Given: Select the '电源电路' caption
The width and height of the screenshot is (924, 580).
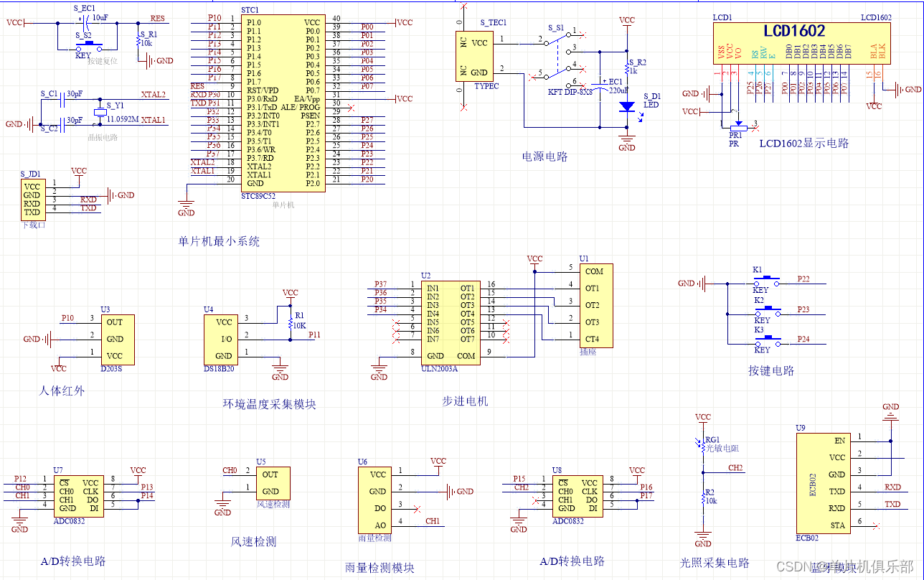Looking at the screenshot, I should point(544,156).
